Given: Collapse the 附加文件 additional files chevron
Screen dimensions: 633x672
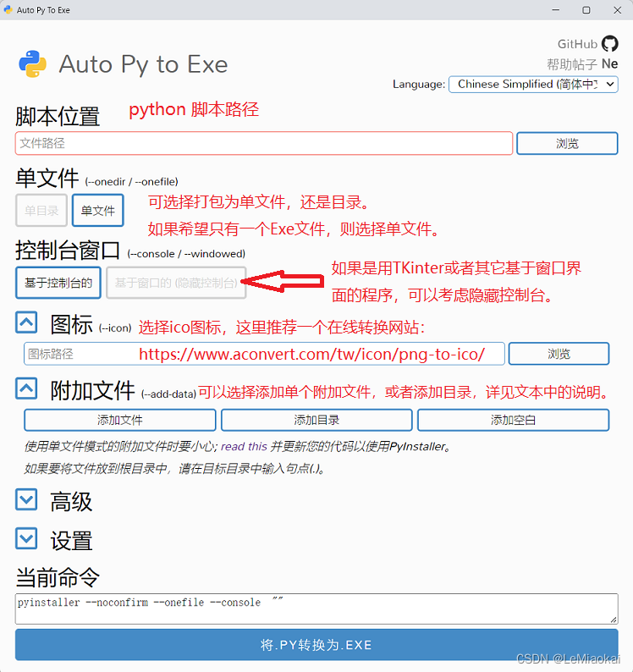Looking at the screenshot, I should coord(26,388).
